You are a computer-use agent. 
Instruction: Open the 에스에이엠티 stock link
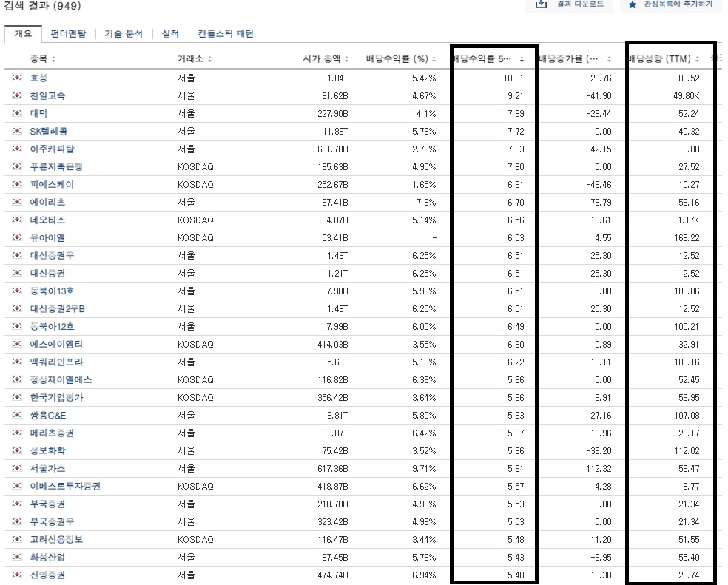click(56, 345)
